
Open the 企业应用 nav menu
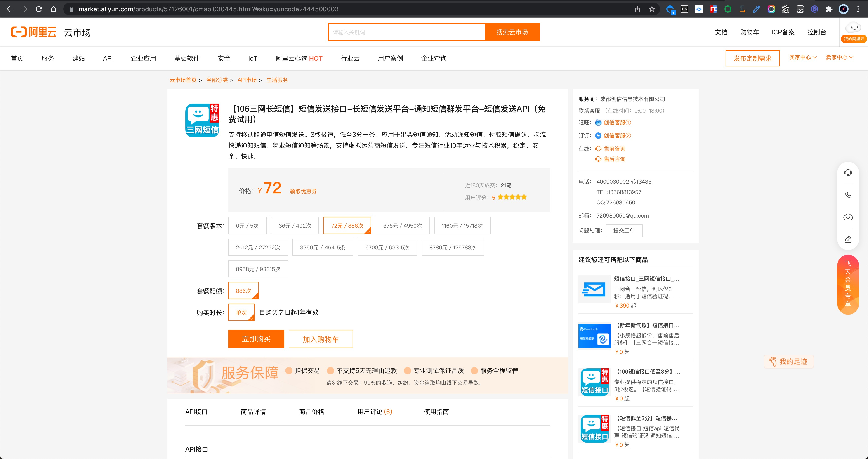pyautogui.click(x=143, y=58)
